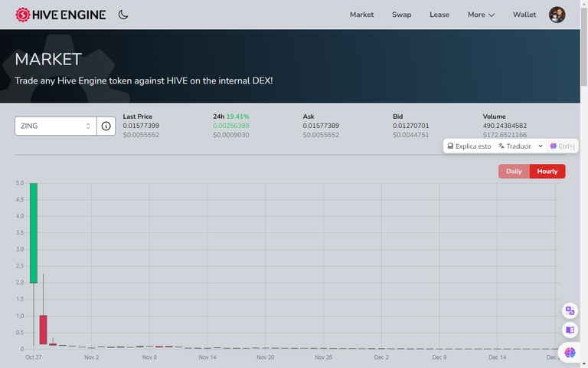Click the tall green candlestick on Oct 27
588x368 pixels.
[34, 232]
